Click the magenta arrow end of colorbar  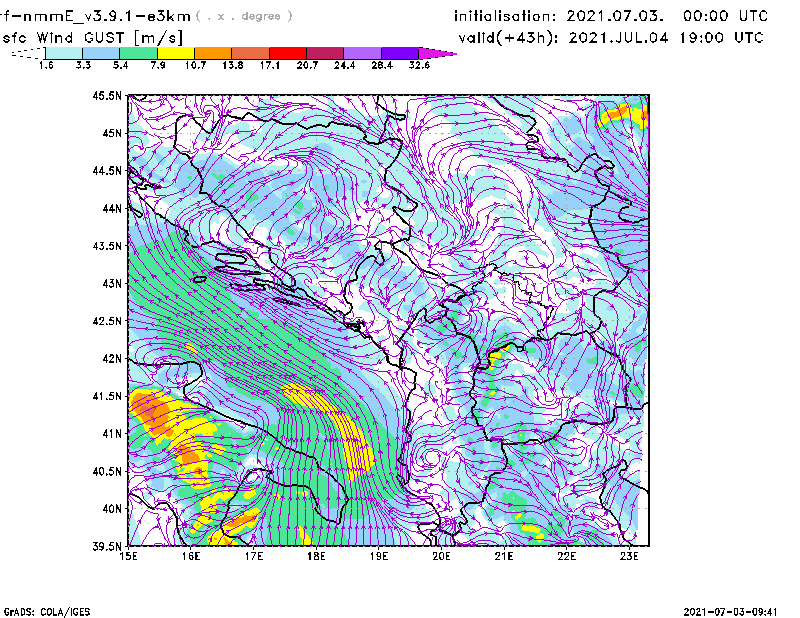pos(437,53)
